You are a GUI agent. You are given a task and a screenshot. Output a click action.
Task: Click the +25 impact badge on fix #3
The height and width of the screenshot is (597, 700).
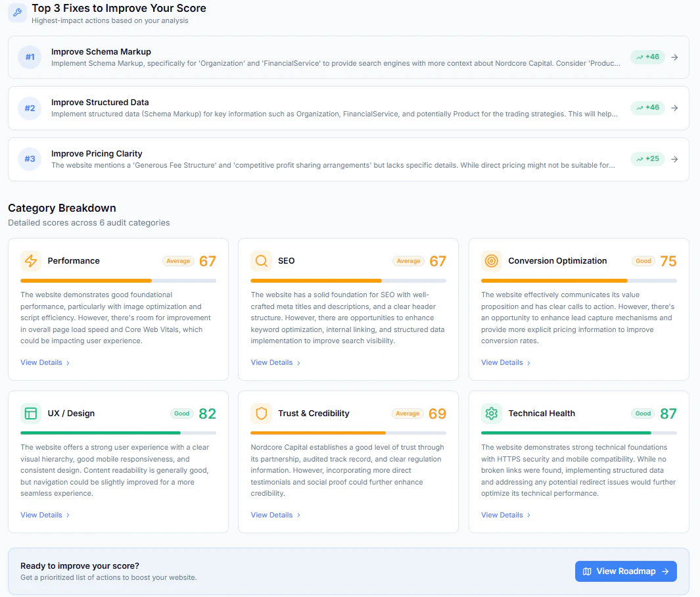[x=648, y=159]
